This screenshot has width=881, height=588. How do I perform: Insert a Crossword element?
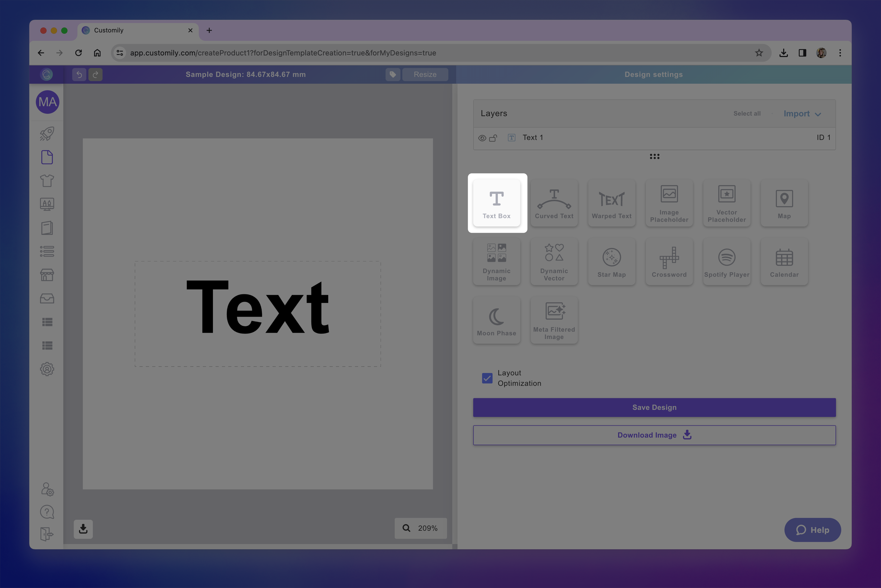tap(669, 261)
